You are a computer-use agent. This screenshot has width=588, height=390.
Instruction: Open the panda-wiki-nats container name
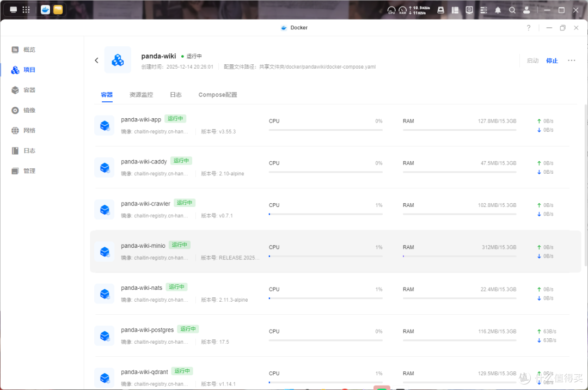pyautogui.click(x=142, y=288)
